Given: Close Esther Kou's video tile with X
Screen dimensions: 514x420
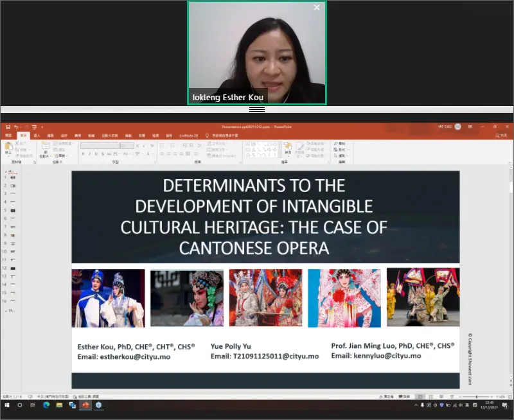Looking at the screenshot, I should tap(316, 8).
